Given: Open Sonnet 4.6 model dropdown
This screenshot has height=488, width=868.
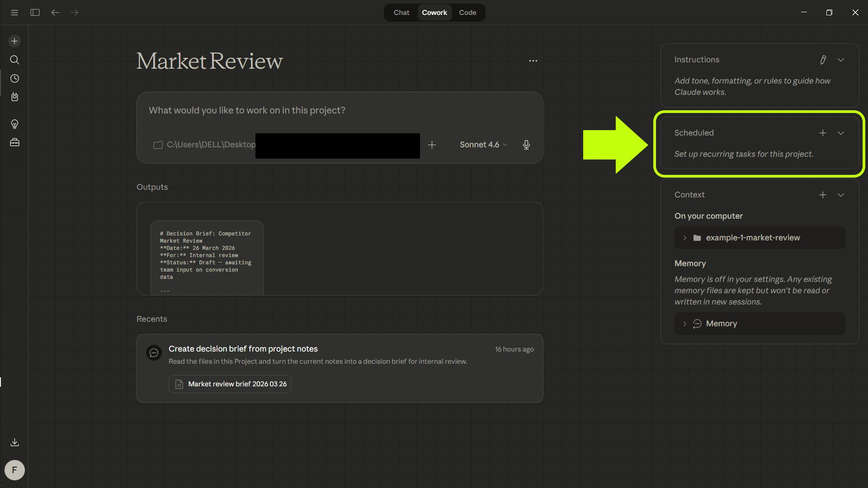Looking at the screenshot, I should click(x=483, y=145).
